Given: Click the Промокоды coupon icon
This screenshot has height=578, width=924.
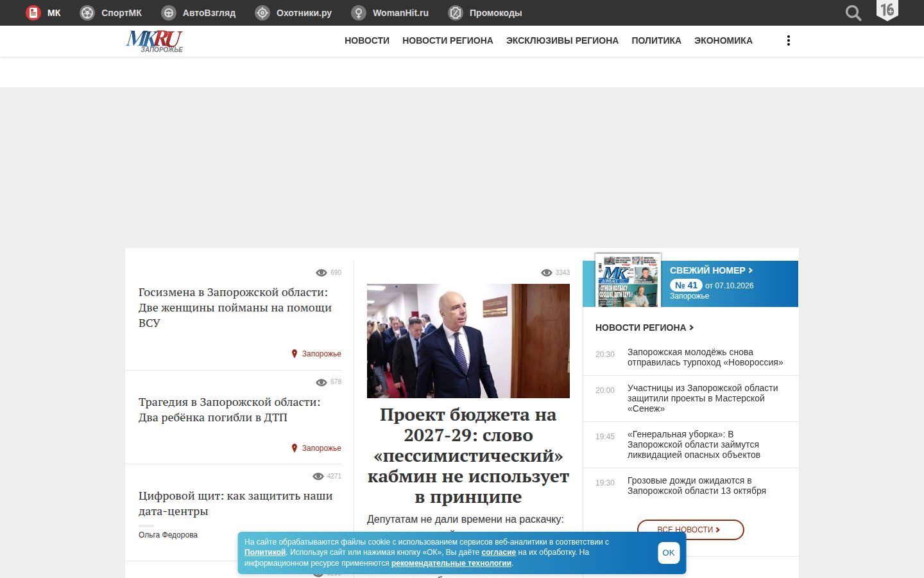Looking at the screenshot, I should click(x=456, y=13).
